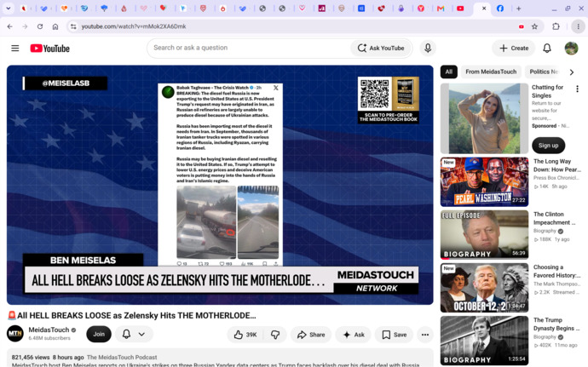Open The Long Way Down video title
The width and height of the screenshot is (588, 367).
point(557,165)
